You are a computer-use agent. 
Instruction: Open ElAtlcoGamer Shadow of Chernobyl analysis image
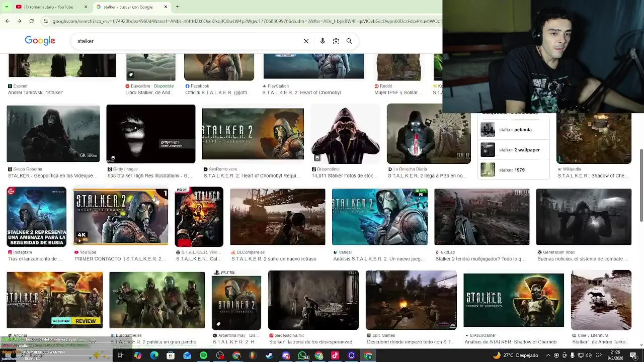point(514,300)
